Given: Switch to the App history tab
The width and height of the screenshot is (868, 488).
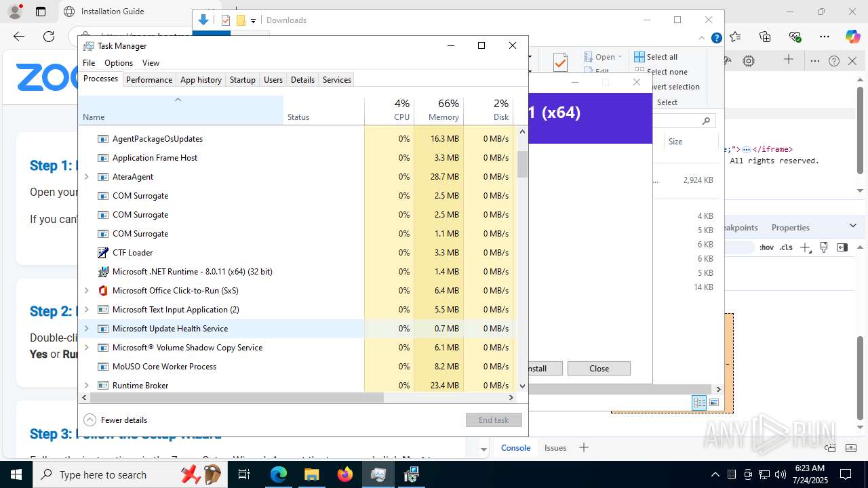Looking at the screenshot, I should pyautogui.click(x=201, y=80).
